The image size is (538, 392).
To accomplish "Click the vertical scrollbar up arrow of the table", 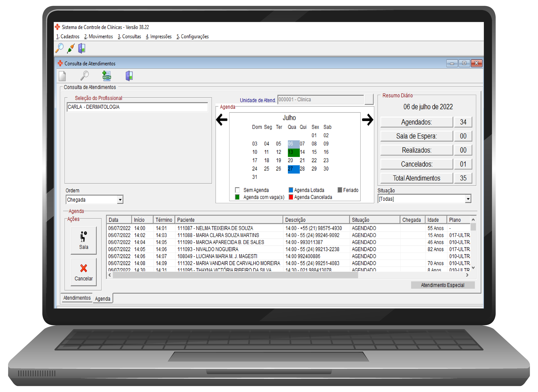I will (473, 220).
